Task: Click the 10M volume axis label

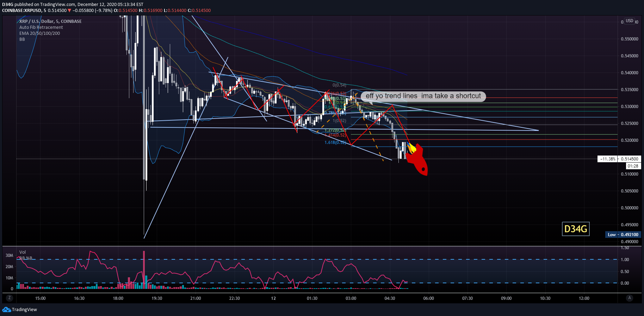Action: pos(10,278)
